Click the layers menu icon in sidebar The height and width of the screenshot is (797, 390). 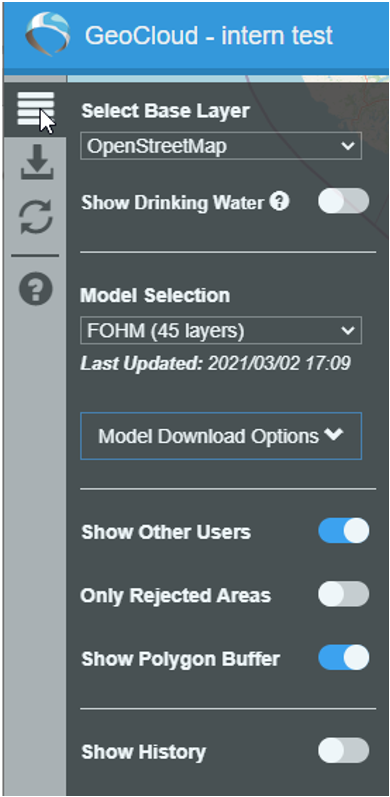click(36, 109)
